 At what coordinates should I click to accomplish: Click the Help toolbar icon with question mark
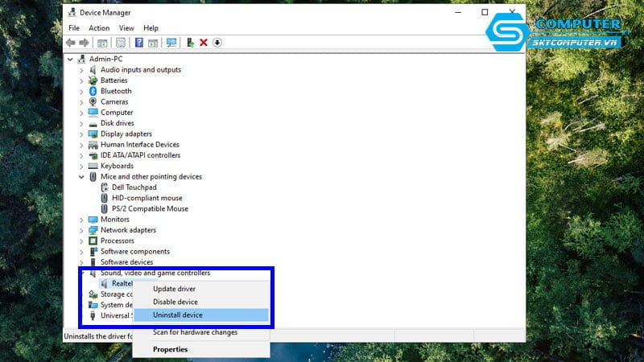coord(139,43)
